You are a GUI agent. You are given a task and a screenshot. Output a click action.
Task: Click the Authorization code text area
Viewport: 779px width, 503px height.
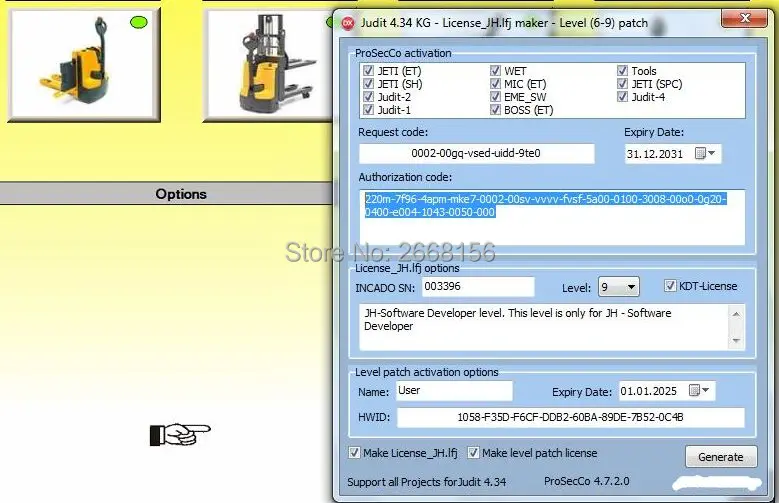[x=552, y=217]
